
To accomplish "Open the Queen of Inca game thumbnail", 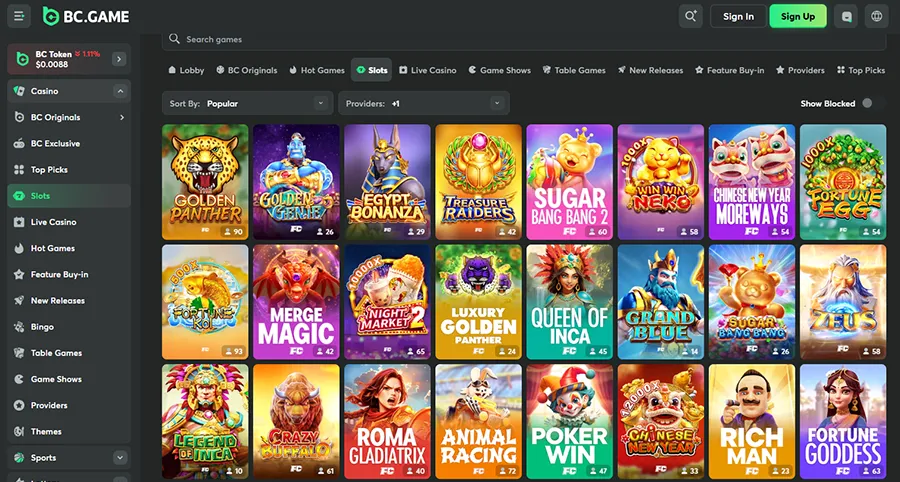I will click(x=569, y=302).
